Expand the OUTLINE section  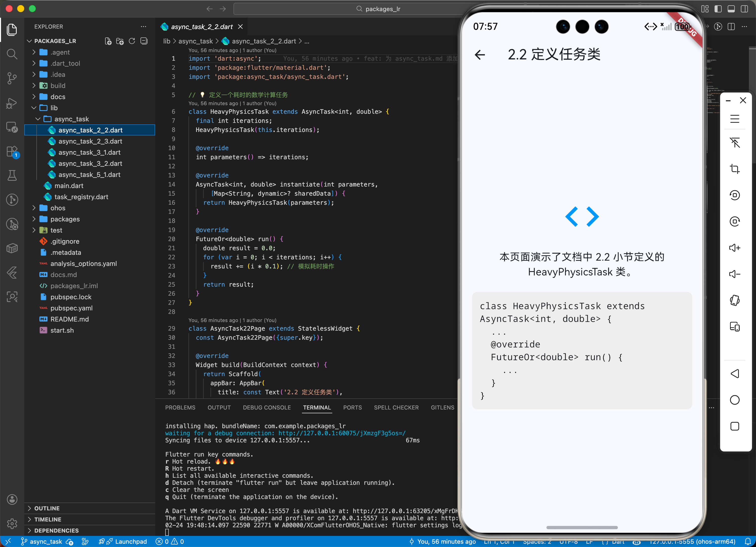click(x=47, y=508)
